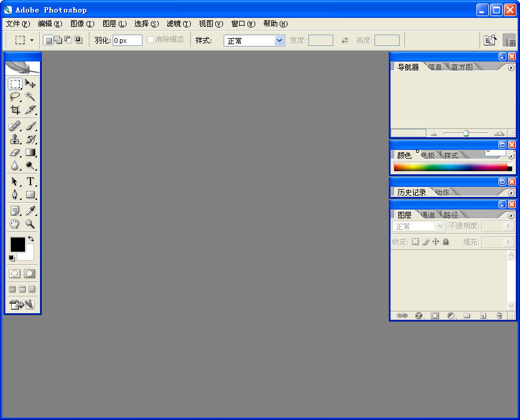This screenshot has width=520, height=420.
Task: Open the tool preset picker dropdown arrow
Action: (x=32, y=41)
